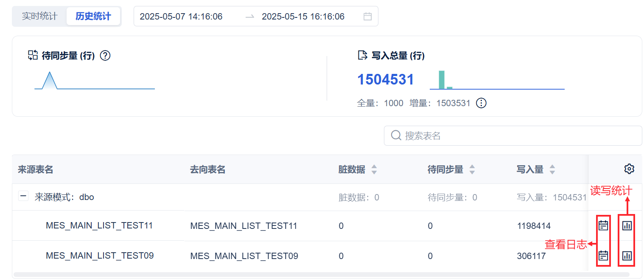The width and height of the screenshot is (644, 279).
Task: Collapse the 来源模式: dbo group
Action: (23, 197)
